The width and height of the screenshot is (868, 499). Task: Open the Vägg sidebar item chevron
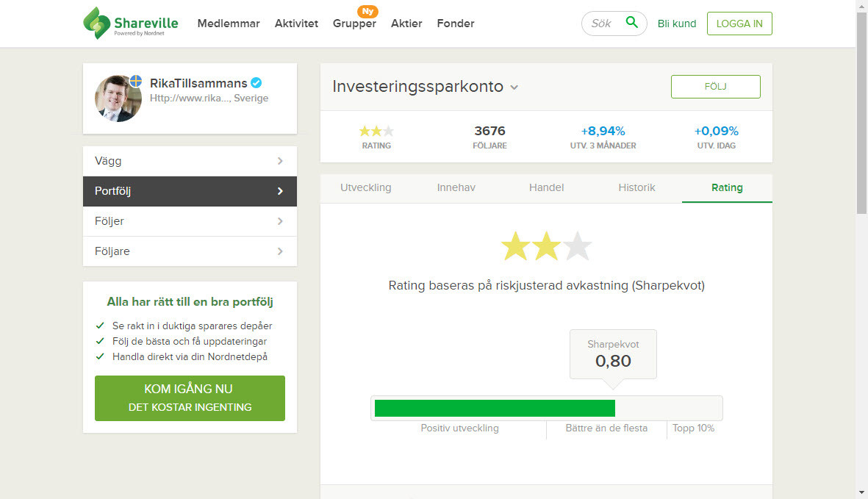point(280,161)
